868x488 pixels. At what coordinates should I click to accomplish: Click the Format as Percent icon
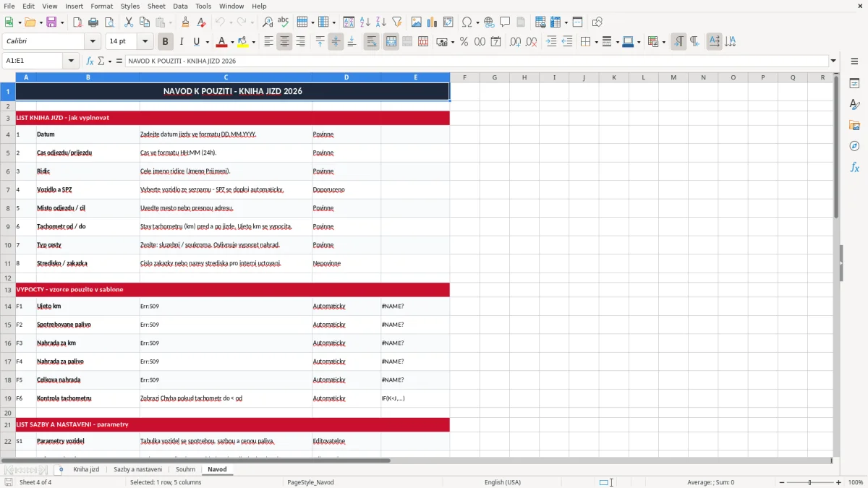pyautogui.click(x=464, y=42)
